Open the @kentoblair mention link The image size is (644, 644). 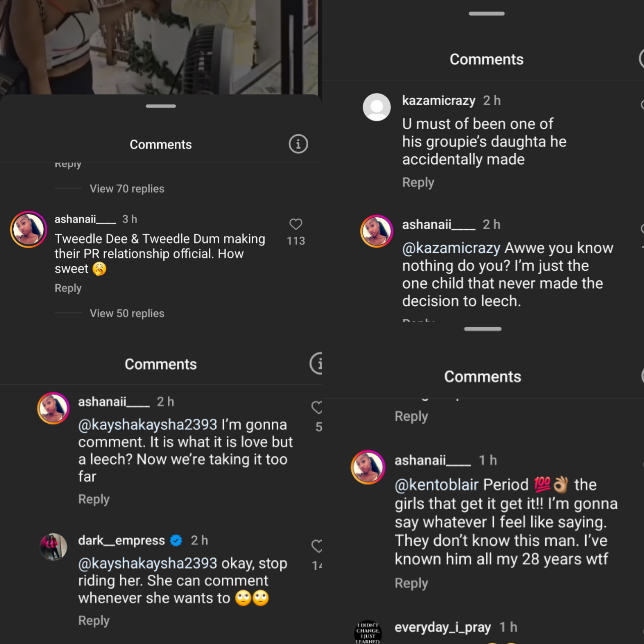pyautogui.click(x=436, y=485)
